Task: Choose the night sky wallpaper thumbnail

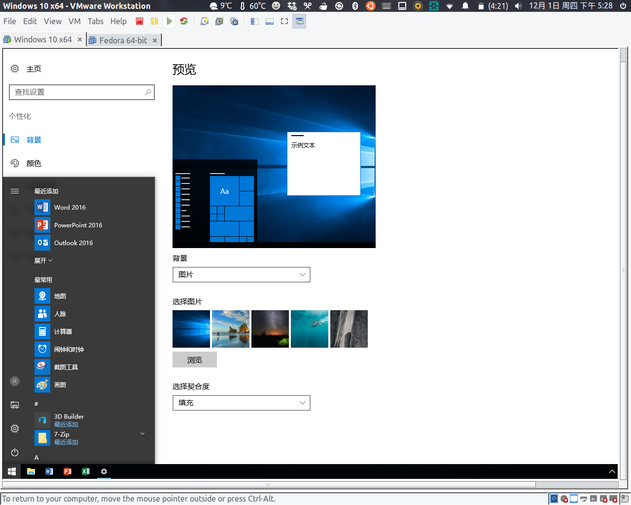Action: tap(270, 328)
